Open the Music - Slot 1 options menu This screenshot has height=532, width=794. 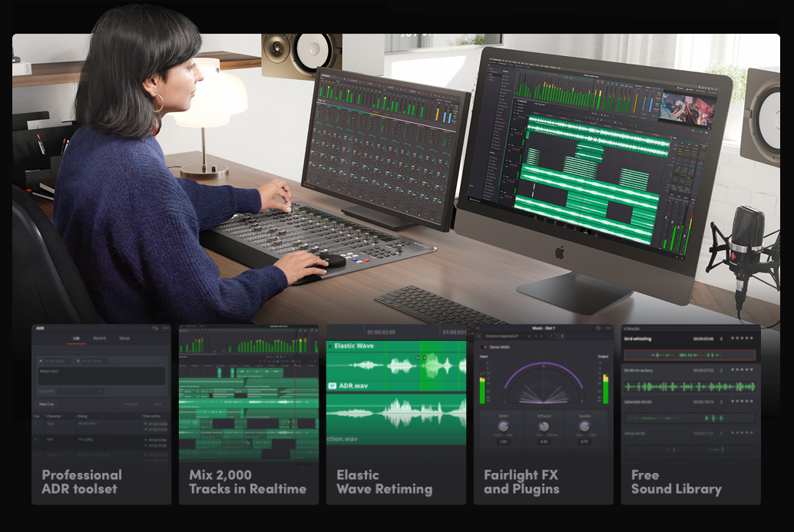[608, 328]
